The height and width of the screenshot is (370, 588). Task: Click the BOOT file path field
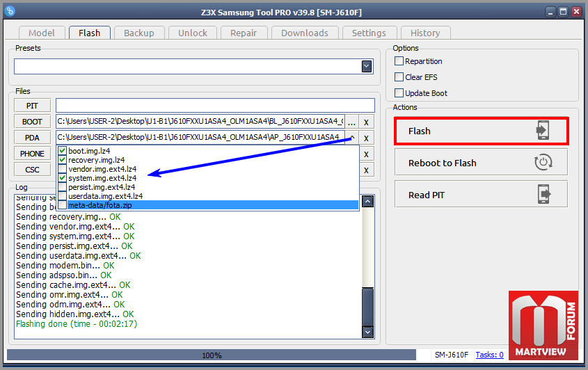(x=200, y=122)
